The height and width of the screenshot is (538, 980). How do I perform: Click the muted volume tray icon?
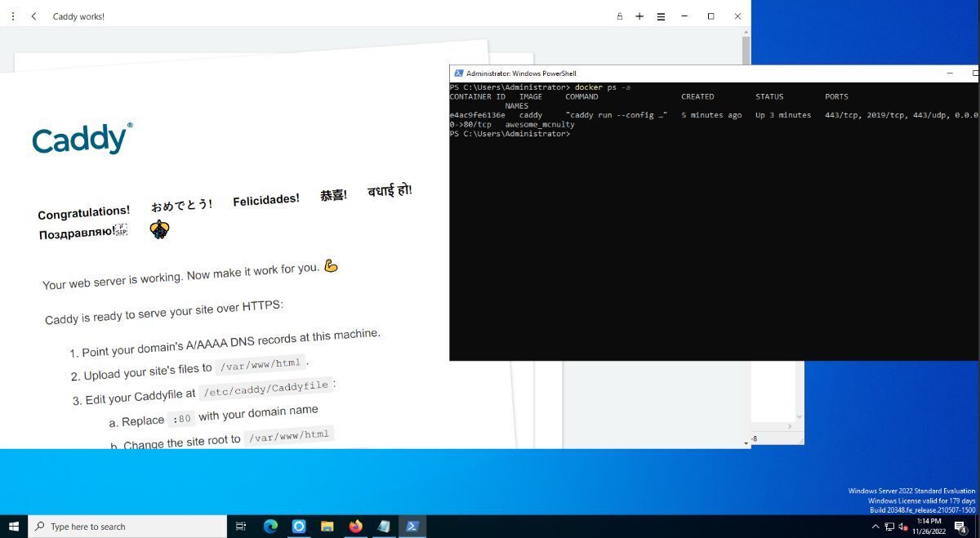click(903, 527)
